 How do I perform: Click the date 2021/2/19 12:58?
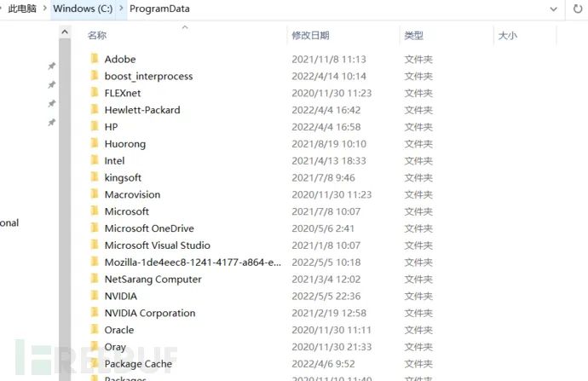click(329, 313)
